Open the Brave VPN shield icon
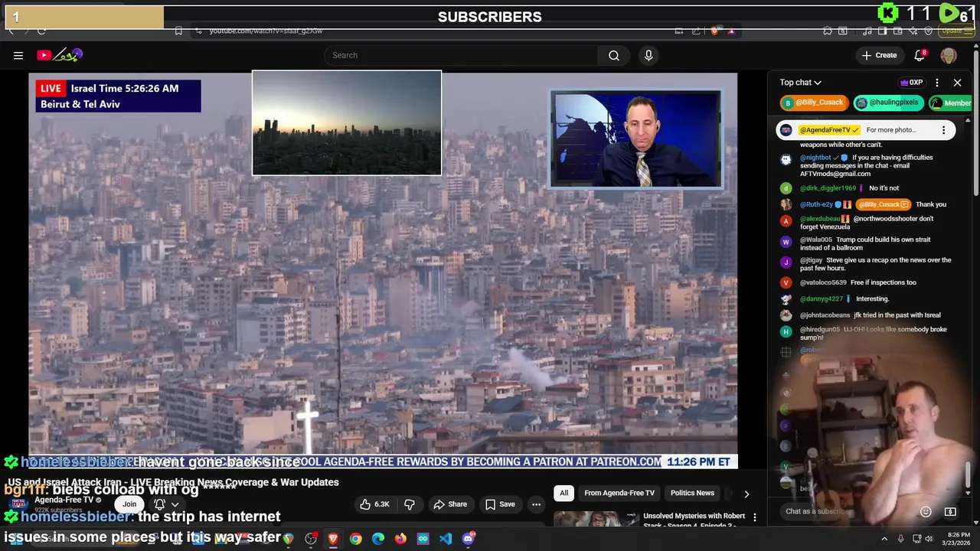980x551 pixels. [x=929, y=31]
